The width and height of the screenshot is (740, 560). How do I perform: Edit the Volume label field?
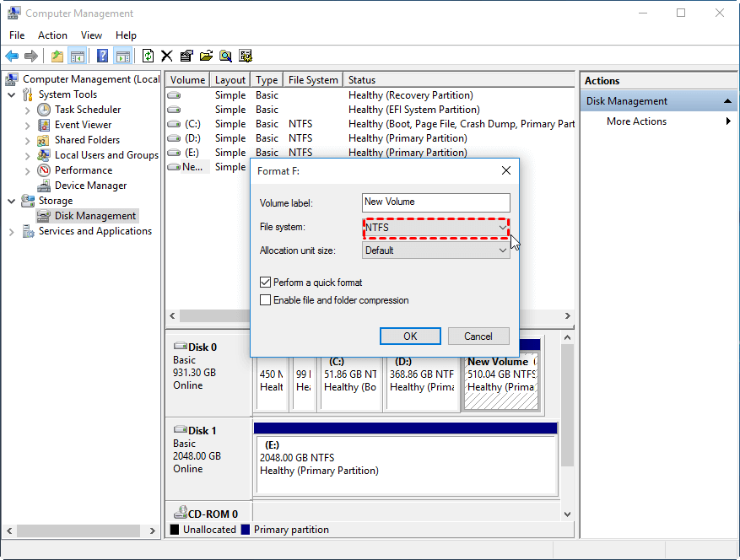pyautogui.click(x=435, y=202)
